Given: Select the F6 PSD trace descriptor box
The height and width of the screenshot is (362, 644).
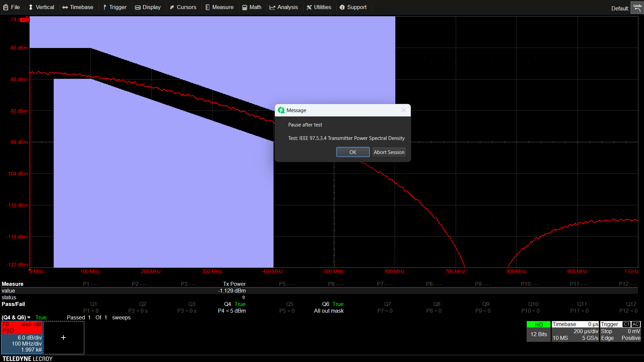Looking at the screenshot, I should (22, 337).
